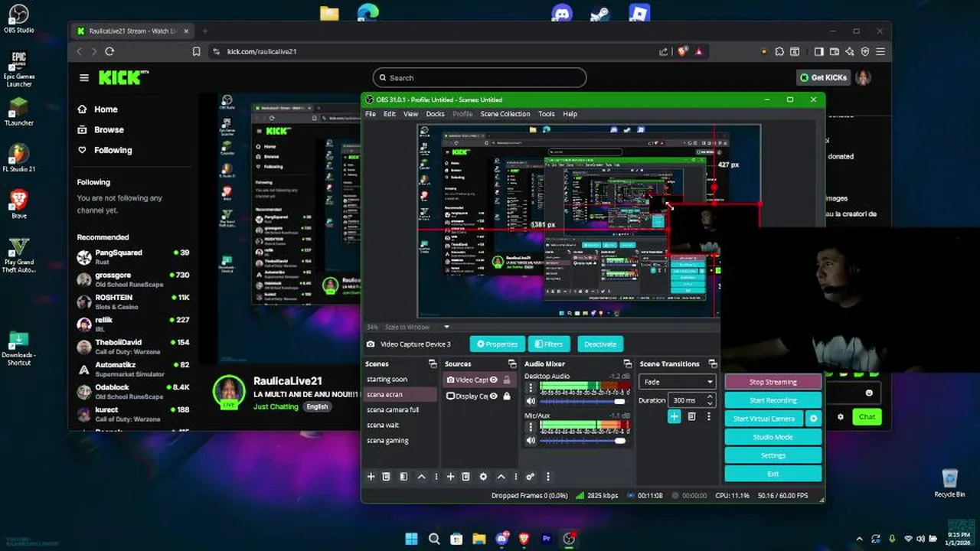Toggle lock on Display Capture source
Image resolution: width=980 pixels, height=551 pixels.
507,396
